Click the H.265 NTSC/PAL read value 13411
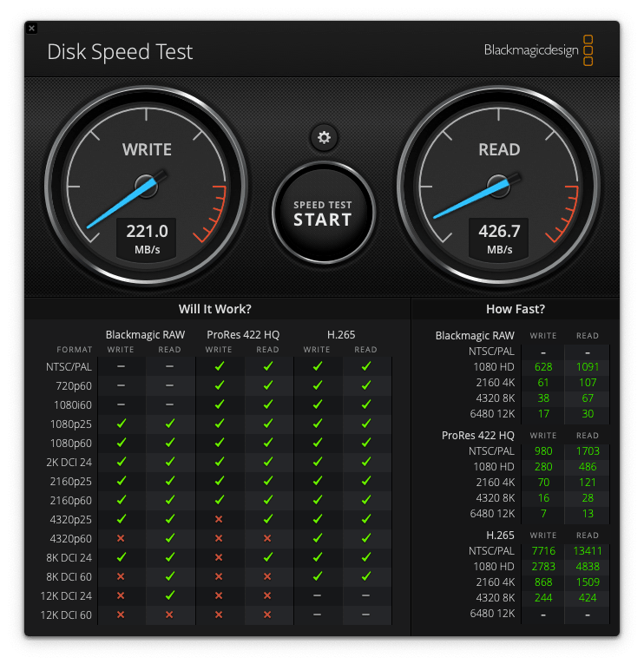This screenshot has height=664, width=644. tap(588, 551)
